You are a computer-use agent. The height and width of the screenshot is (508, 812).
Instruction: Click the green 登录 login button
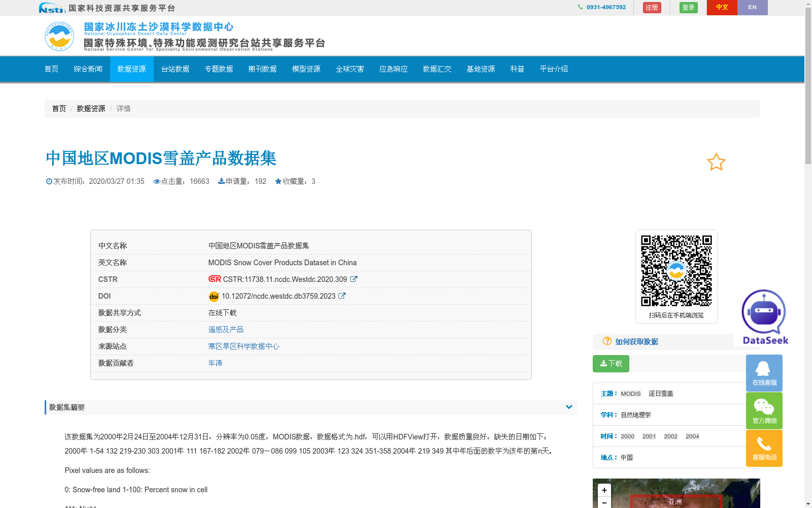click(x=688, y=8)
